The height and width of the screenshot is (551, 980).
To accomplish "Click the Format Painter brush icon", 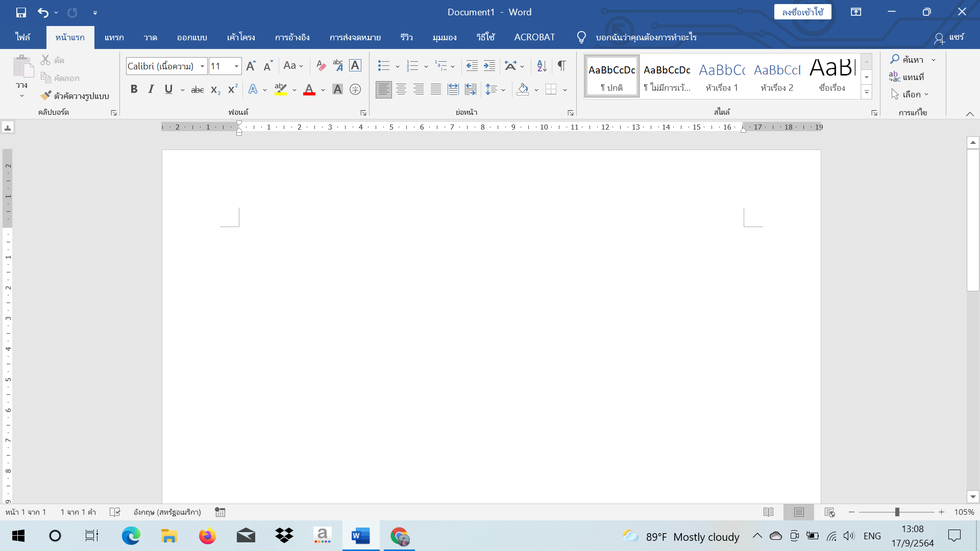I will 46,95.
